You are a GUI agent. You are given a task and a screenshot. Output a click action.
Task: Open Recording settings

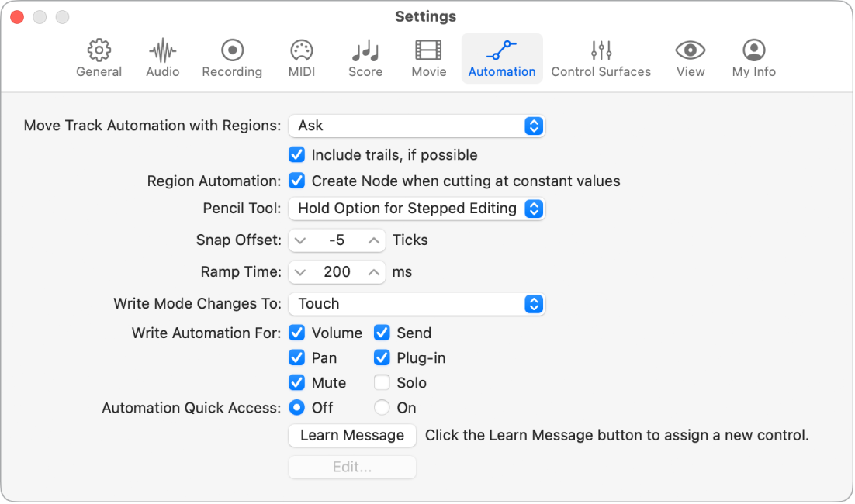pyautogui.click(x=231, y=57)
